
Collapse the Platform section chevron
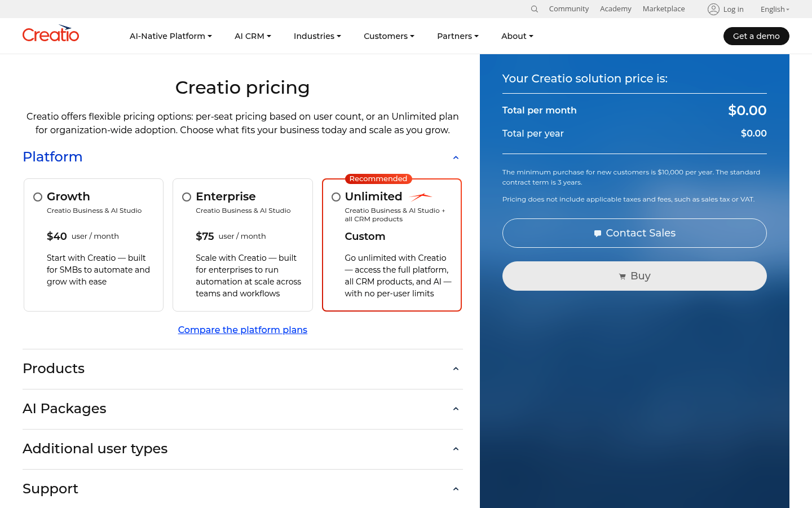[x=456, y=157]
